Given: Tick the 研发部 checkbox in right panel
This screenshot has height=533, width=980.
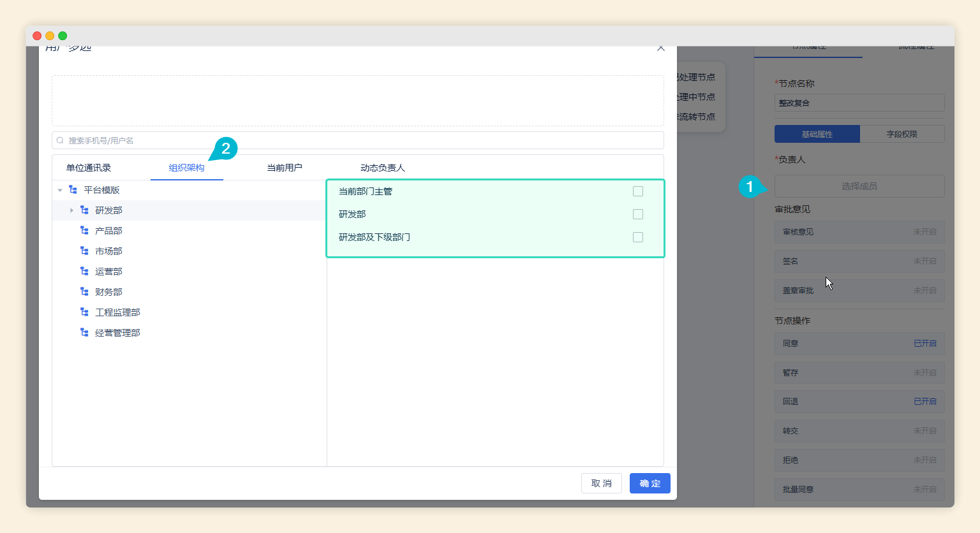Looking at the screenshot, I should pos(638,214).
